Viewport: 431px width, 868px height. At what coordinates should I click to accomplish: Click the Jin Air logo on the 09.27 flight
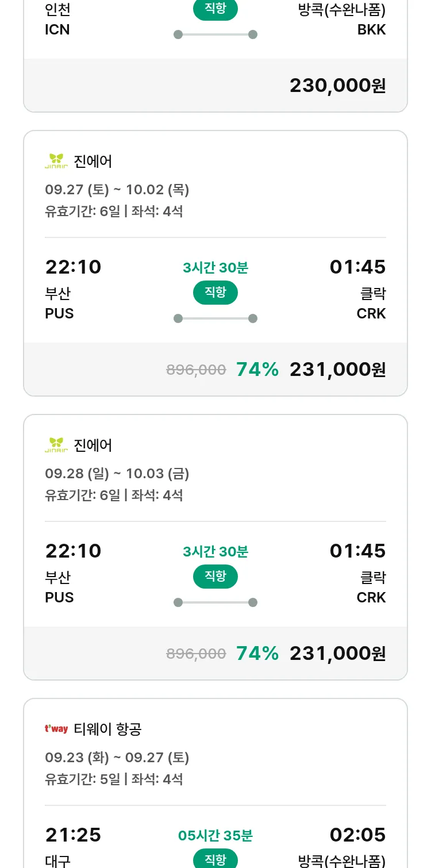56,161
